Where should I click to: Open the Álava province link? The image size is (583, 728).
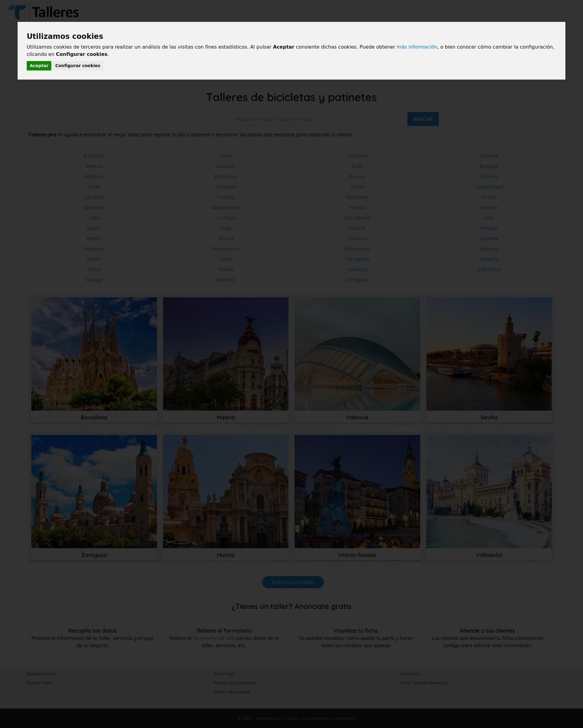pyautogui.click(x=226, y=156)
